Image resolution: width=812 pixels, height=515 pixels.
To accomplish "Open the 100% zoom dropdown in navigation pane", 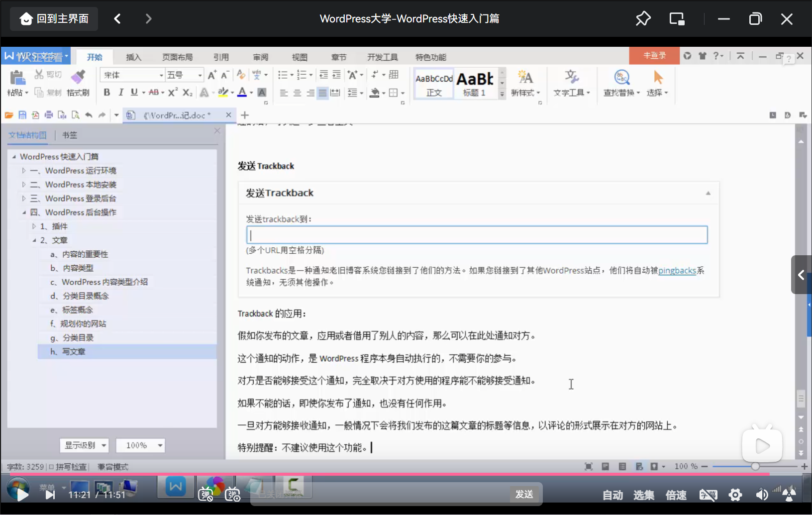I will (x=140, y=445).
